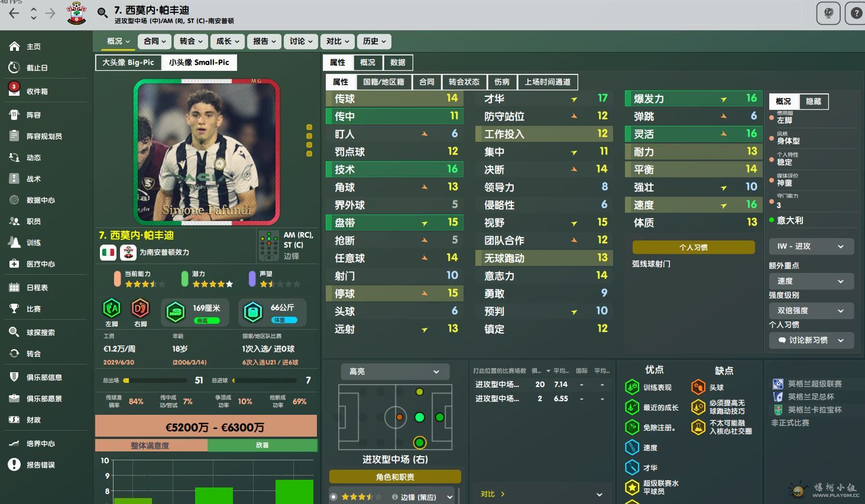Click the back navigation arrow

pos(14,13)
